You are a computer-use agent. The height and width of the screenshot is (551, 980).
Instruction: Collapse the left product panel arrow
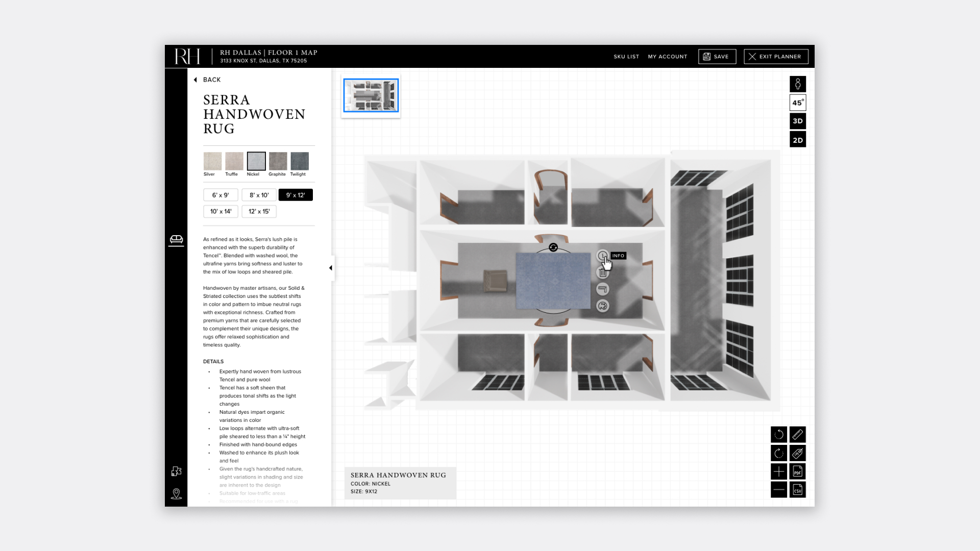331,268
